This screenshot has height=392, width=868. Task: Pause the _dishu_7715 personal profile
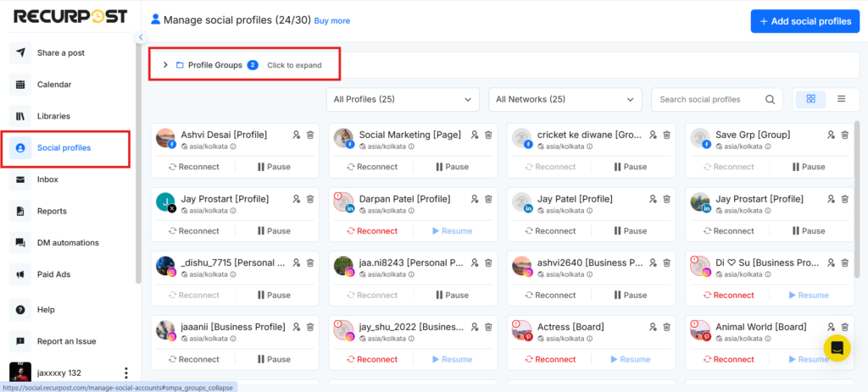pyautogui.click(x=274, y=295)
